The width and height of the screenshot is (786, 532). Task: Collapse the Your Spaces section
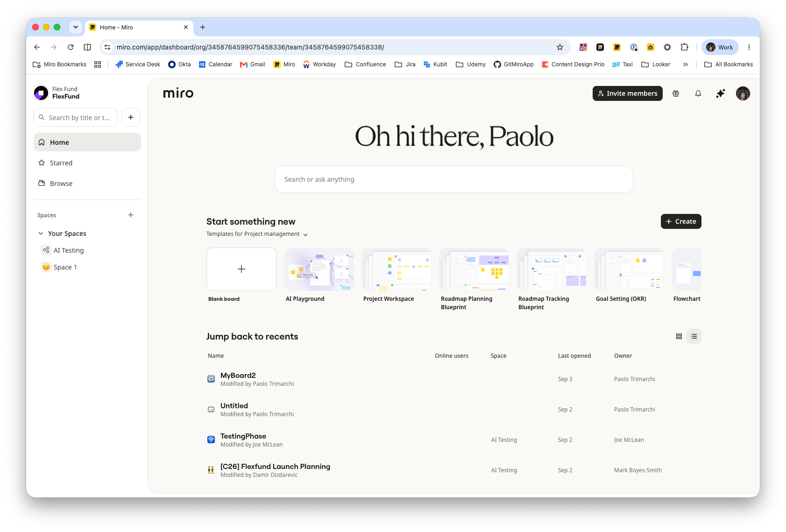coord(41,234)
